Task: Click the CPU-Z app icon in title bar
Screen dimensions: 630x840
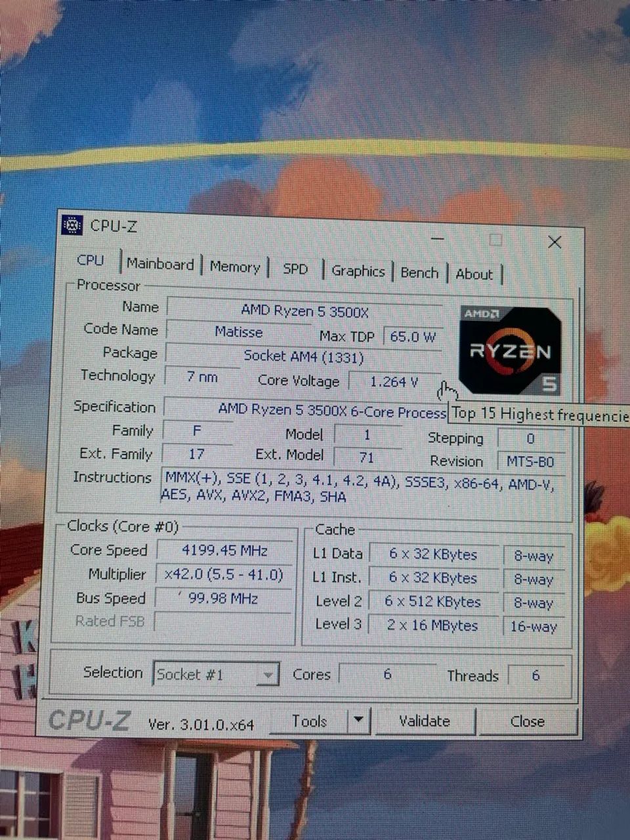Action: (72, 226)
